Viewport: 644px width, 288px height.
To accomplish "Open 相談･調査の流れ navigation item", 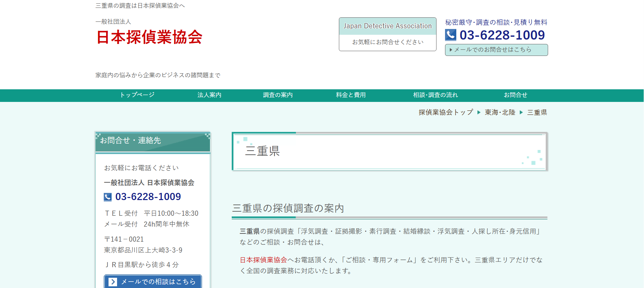I will pyautogui.click(x=435, y=95).
